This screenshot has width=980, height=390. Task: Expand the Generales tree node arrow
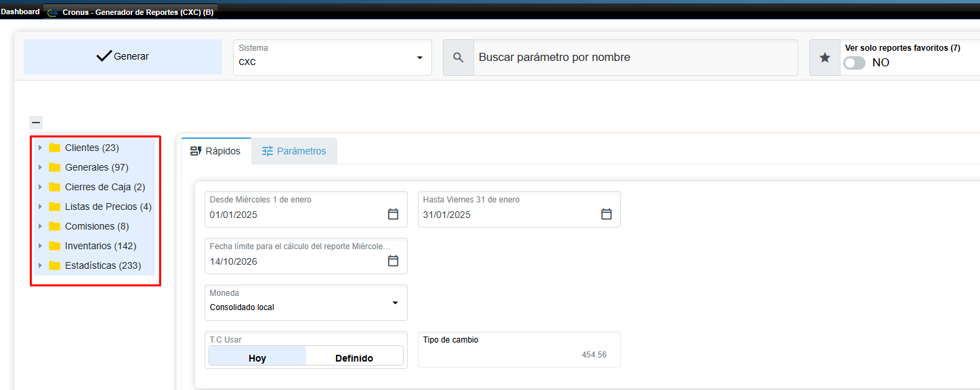[x=40, y=167]
